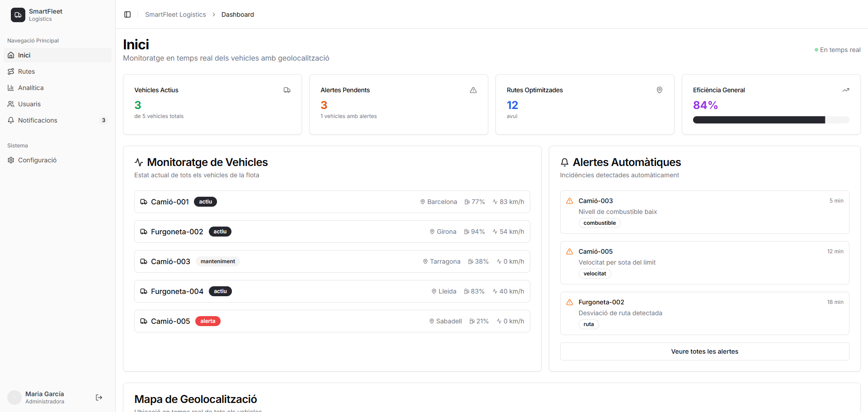Click Maria García's profile avatar
868x412 pixels.
(x=14, y=397)
